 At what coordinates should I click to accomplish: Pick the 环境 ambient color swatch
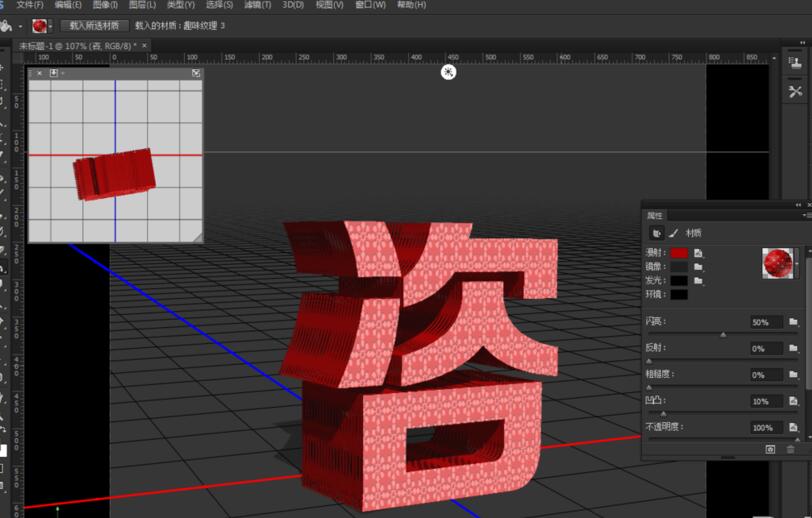(x=679, y=294)
